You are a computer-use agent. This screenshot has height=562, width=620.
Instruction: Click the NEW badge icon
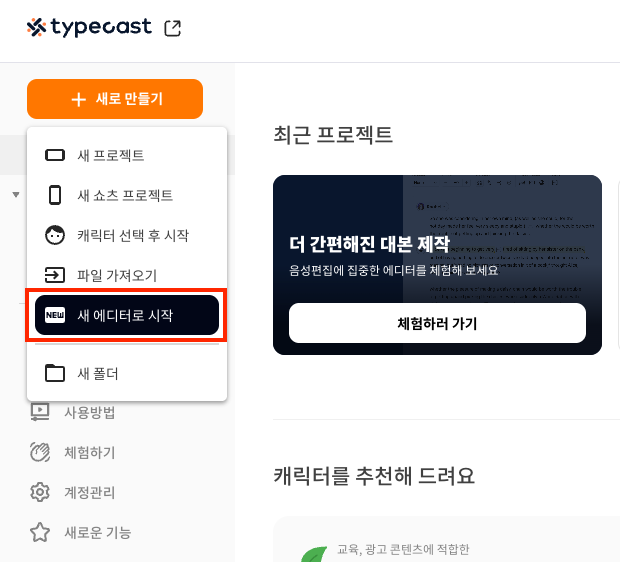point(55,315)
